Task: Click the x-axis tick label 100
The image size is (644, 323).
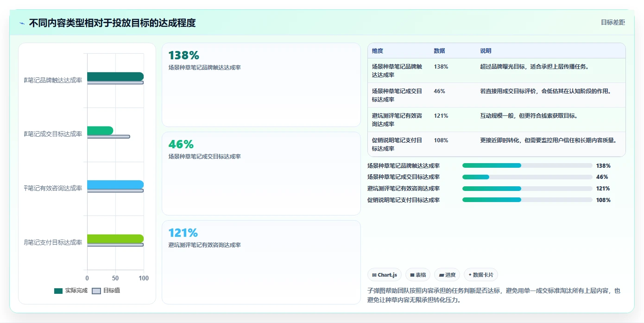Action: pos(144,278)
